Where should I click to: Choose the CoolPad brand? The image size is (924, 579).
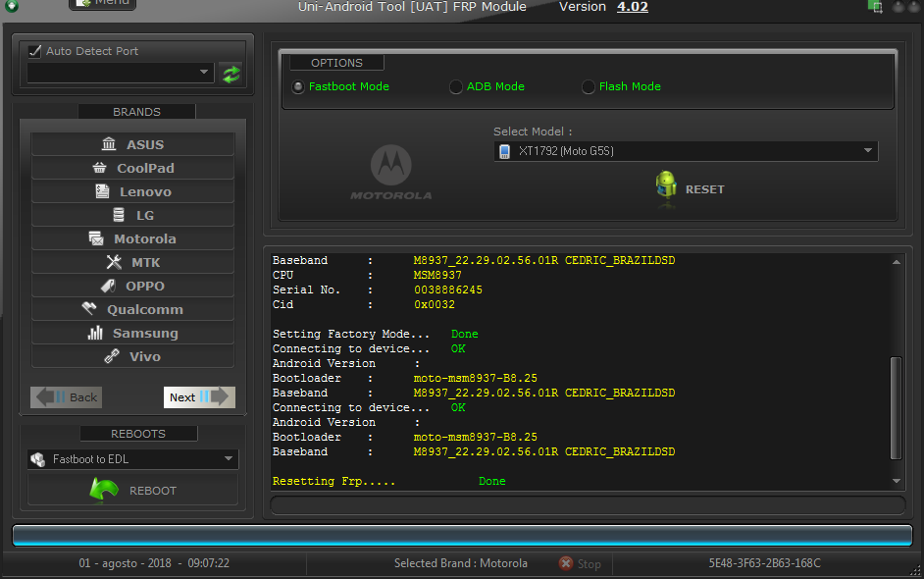132,168
